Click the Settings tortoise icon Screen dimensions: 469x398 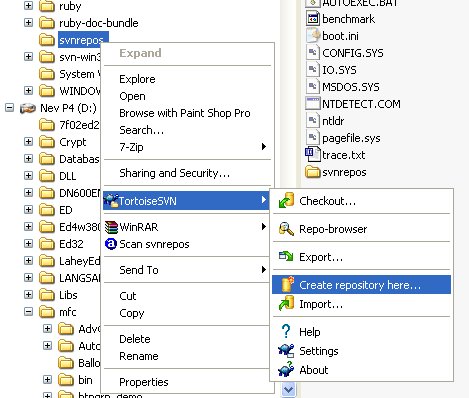tap(286, 351)
